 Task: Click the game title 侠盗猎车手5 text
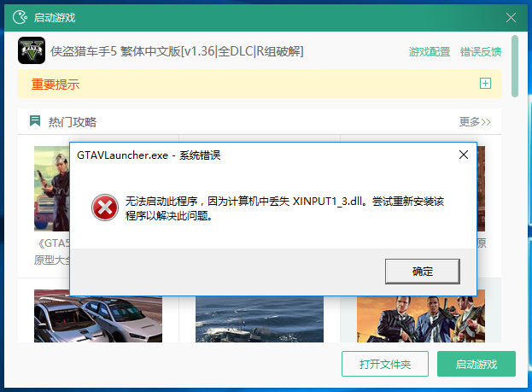[177, 51]
